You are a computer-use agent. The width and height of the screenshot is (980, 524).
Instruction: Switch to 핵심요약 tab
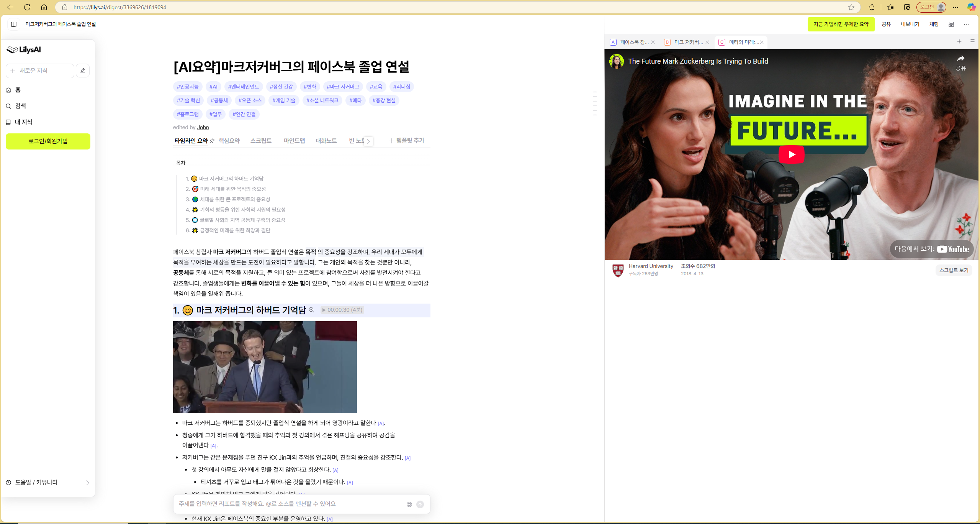point(229,141)
